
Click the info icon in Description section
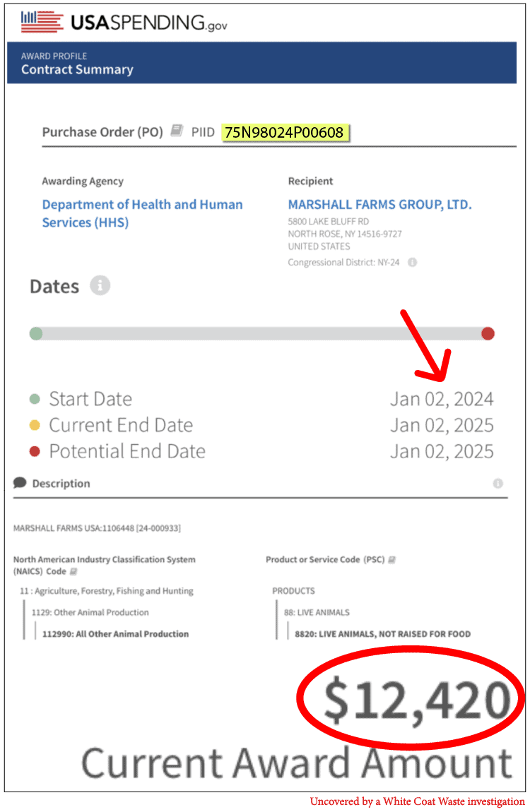point(498,483)
